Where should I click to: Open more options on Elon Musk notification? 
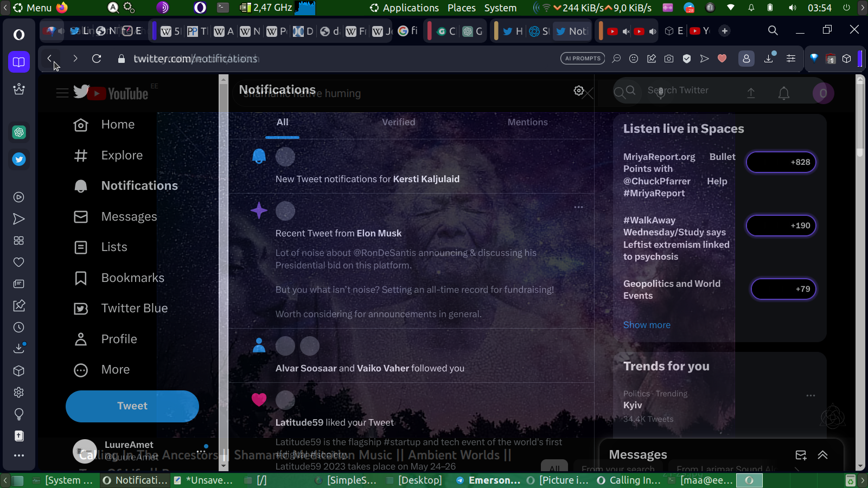578,207
